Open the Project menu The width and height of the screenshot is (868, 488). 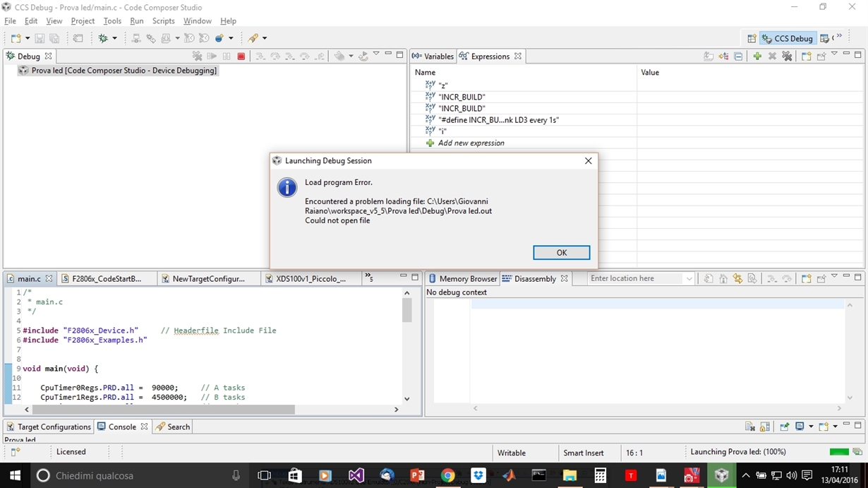coord(83,20)
